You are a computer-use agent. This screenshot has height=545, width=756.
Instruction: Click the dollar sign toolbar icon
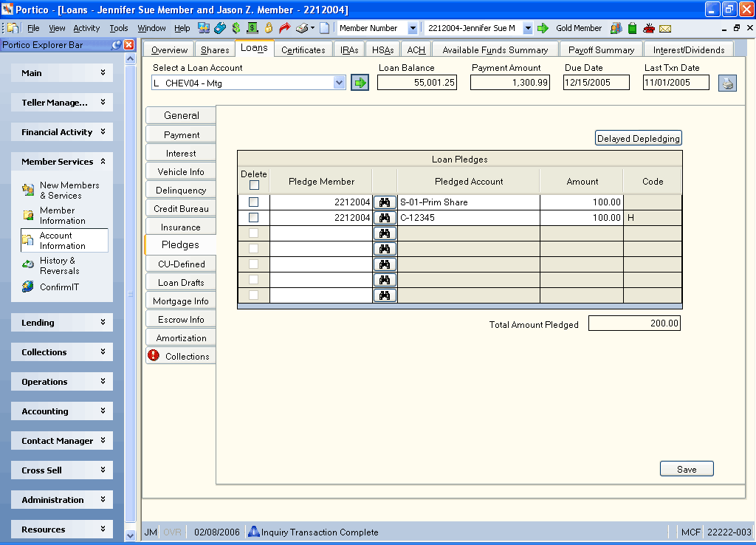[236, 28]
